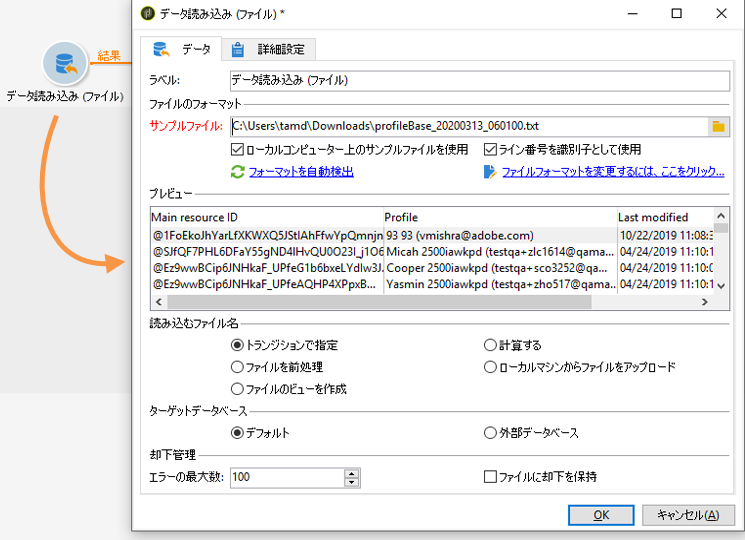This screenshot has height=540, width=745.
Task: Decrease エラーの最大数 with down spinner arrow
Action: coord(352,482)
